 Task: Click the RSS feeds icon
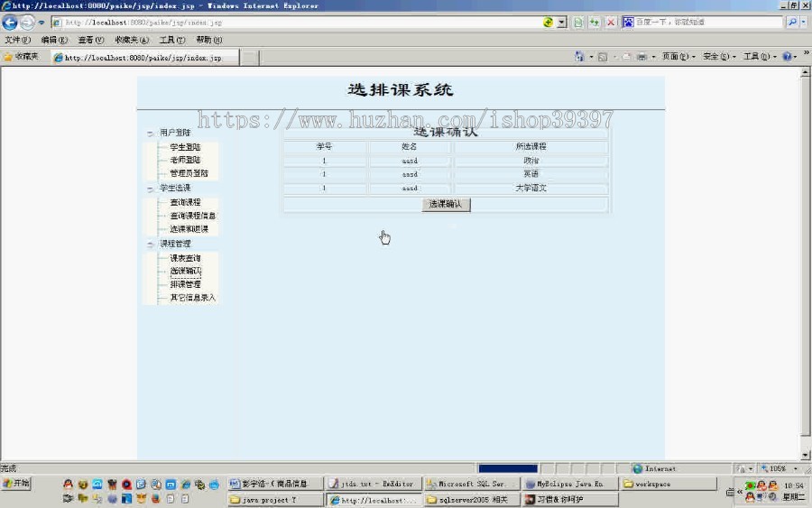603,57
